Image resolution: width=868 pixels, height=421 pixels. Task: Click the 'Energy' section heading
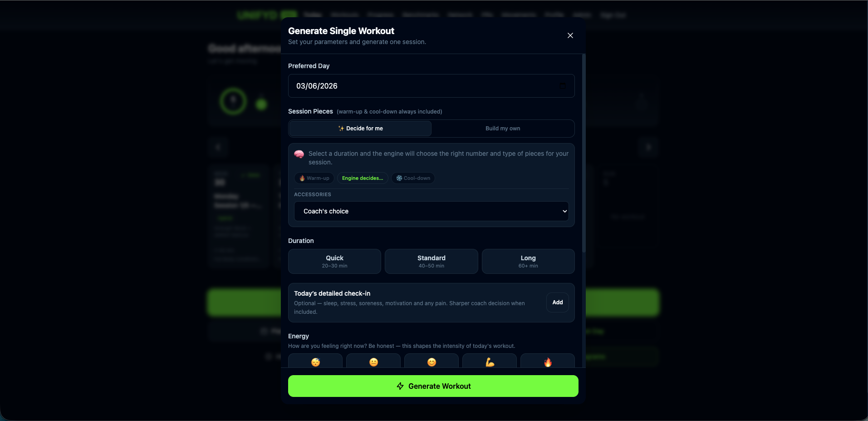click(299, 336)
